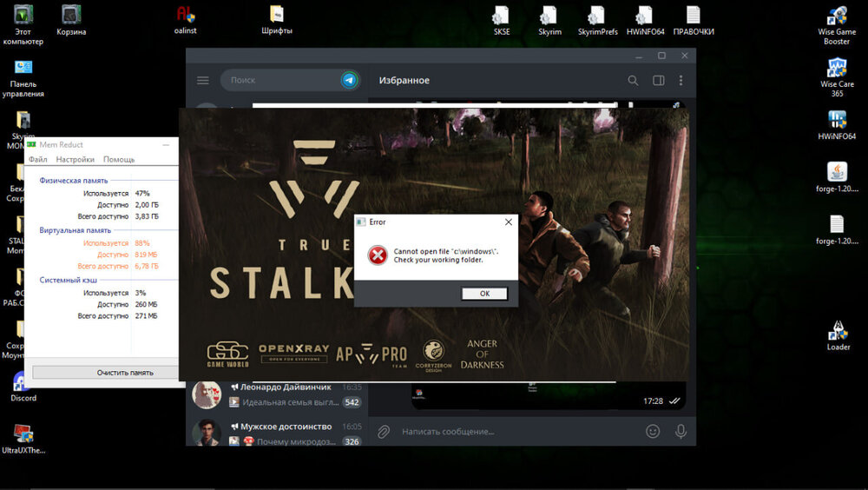Screen dimensions: 868x490
Task: Click the voice message microphone icon
Action: 681,431
